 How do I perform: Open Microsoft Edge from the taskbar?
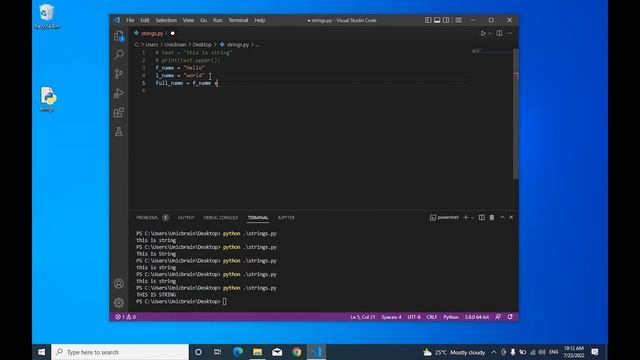(238, 352)
